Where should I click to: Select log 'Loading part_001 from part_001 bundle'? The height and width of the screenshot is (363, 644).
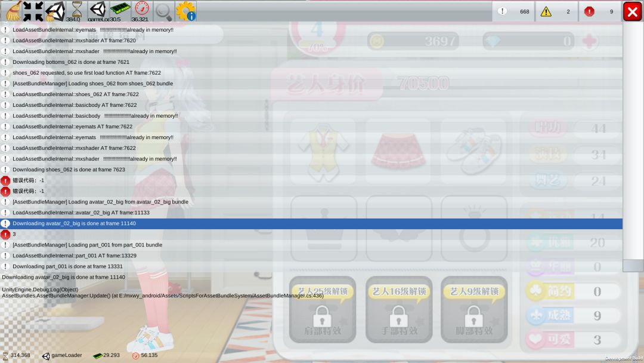311,245
